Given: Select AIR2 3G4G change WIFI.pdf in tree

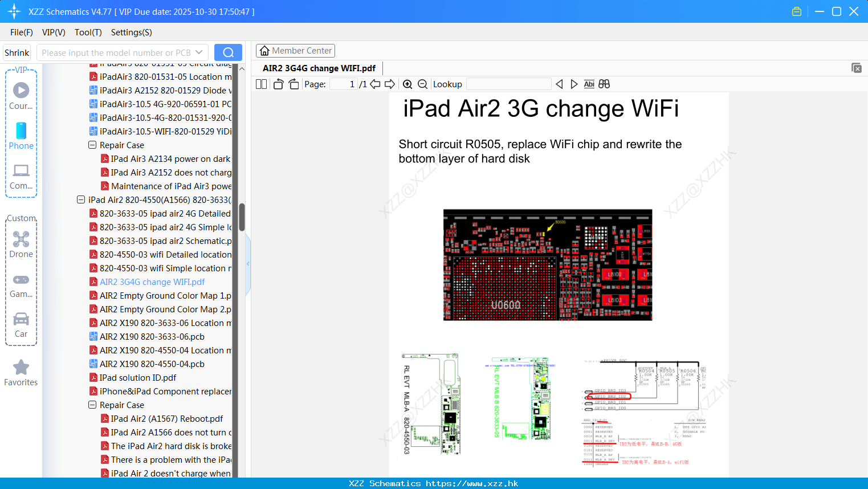Looking at the screenshot, I should 147,282.
